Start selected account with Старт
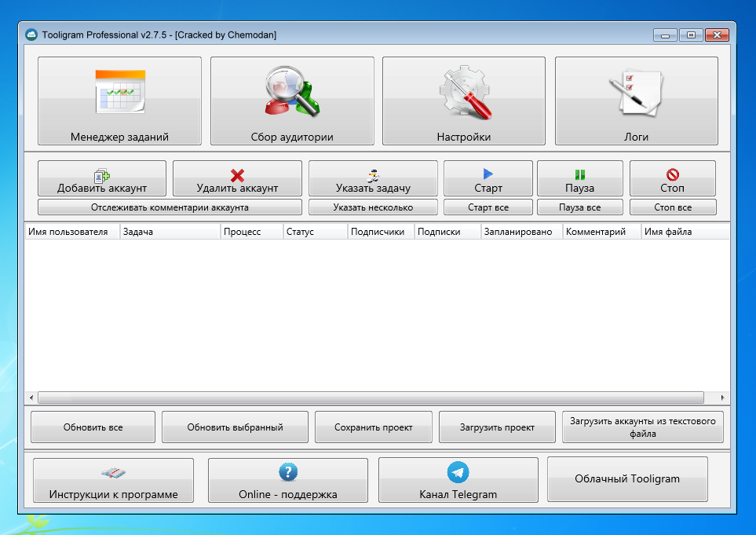 pyautogui.click(x=488, y=178)
